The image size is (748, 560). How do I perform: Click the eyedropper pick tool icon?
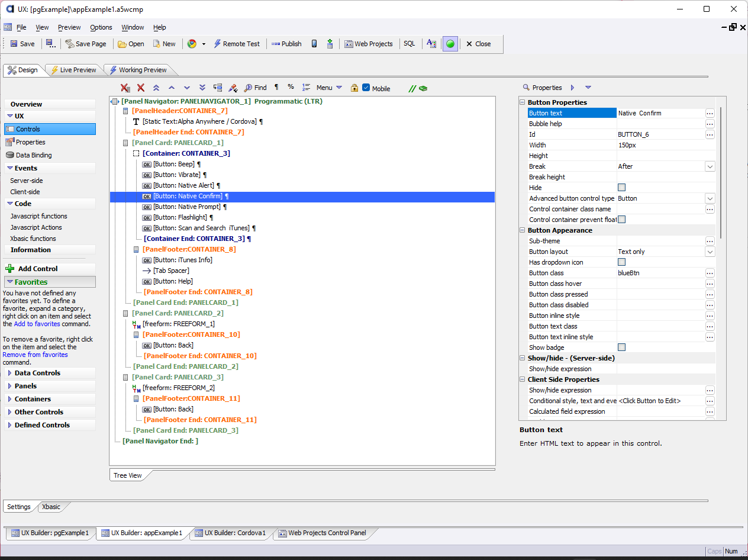pos(233,88)
